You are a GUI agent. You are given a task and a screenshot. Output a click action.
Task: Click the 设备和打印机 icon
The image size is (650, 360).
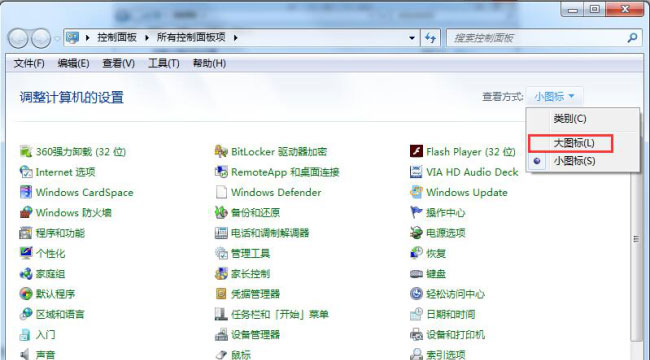click(416, 334)
